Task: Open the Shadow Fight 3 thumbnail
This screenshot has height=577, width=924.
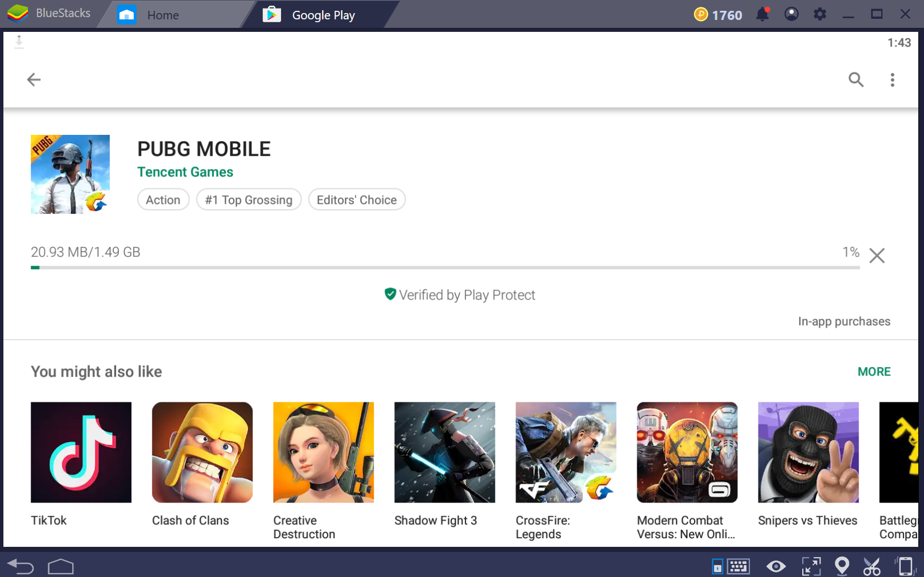Action: click(x=444, y=452)
